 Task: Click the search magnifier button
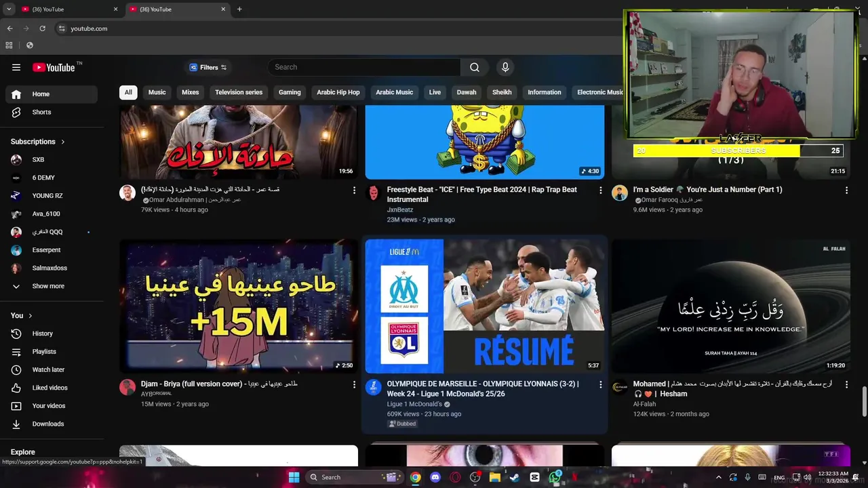point(475,67)
